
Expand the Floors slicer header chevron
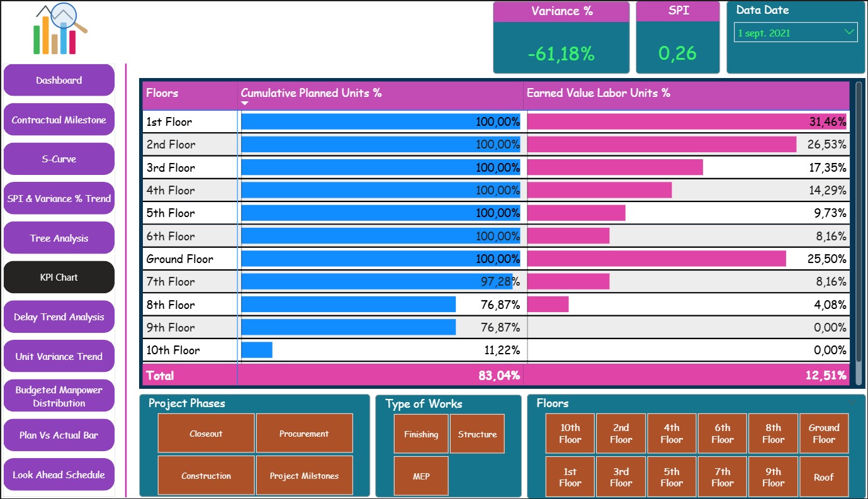point(852,403)
